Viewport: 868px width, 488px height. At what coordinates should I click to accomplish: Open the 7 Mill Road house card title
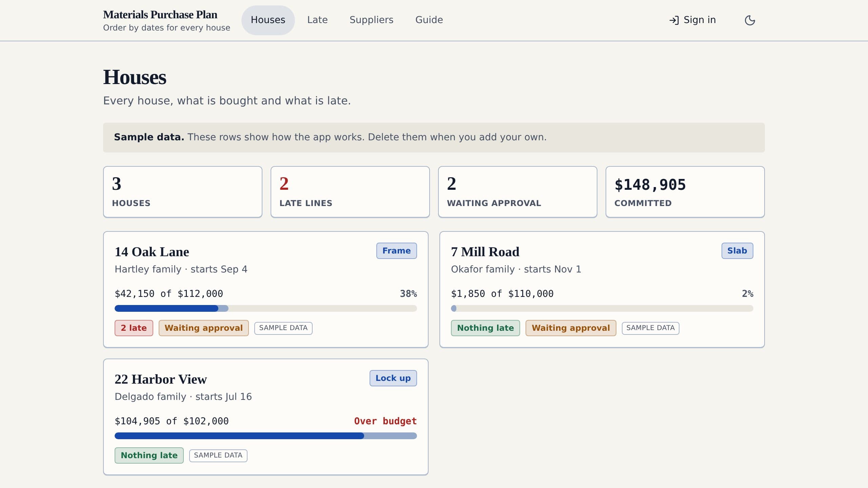click(x=485, y=252)
